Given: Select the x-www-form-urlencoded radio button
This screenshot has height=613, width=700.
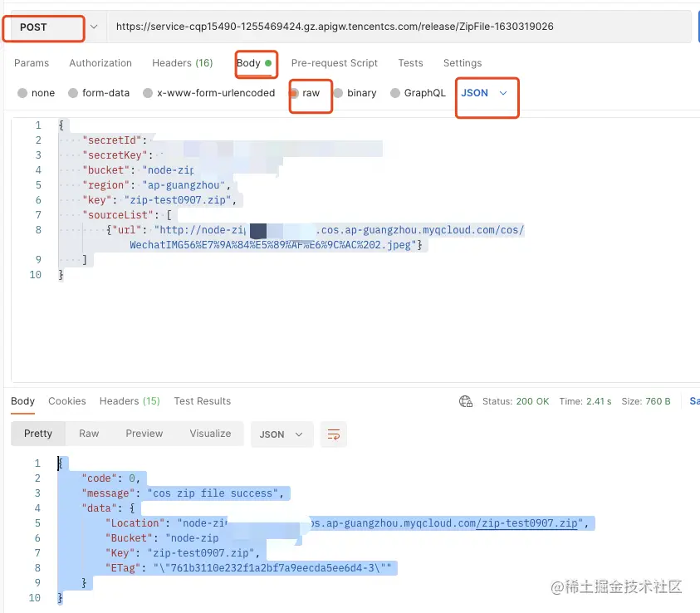Looking at the screenshot, I should [148, 93].
